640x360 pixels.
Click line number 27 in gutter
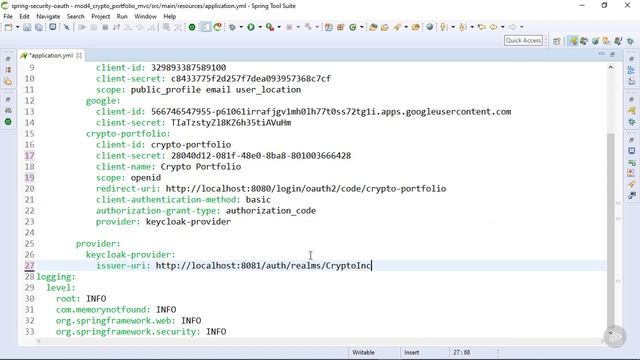(x=29, y=266)
